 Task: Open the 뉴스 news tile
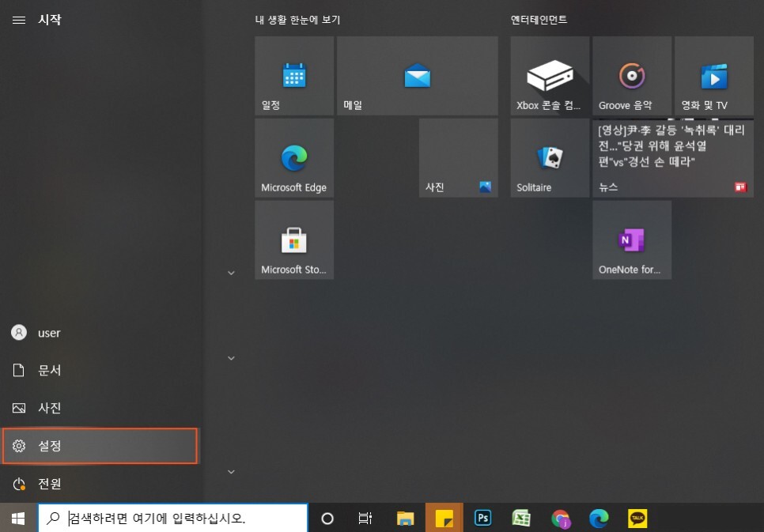[x=673, y=158]
